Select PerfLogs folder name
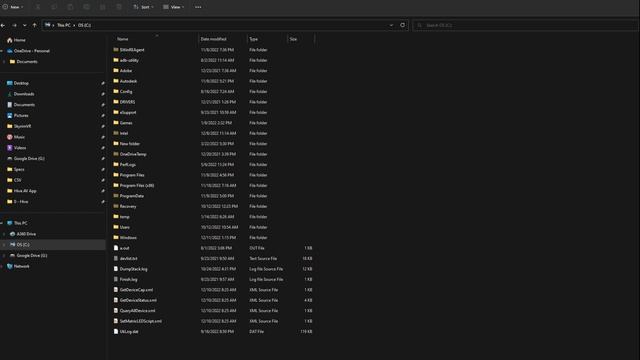 tap(128, 164)
